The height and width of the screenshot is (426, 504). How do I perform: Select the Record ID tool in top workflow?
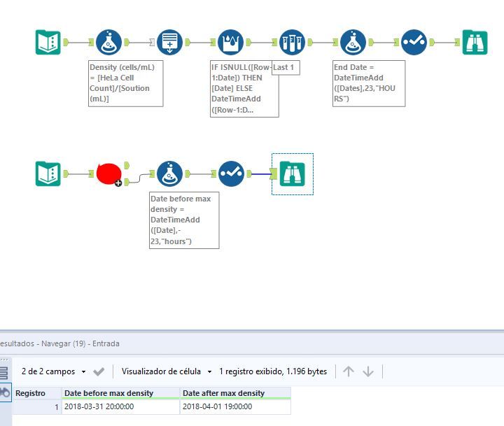(x=169, y=42)
